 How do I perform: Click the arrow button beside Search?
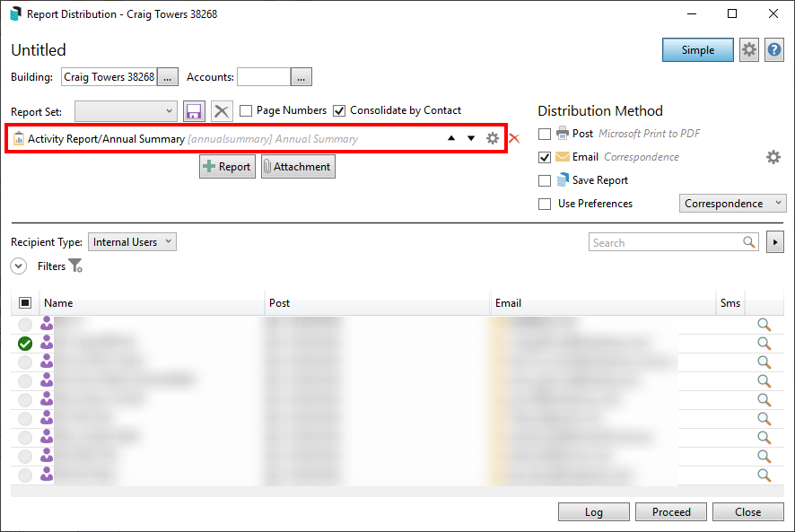click(x=775, y=242)
